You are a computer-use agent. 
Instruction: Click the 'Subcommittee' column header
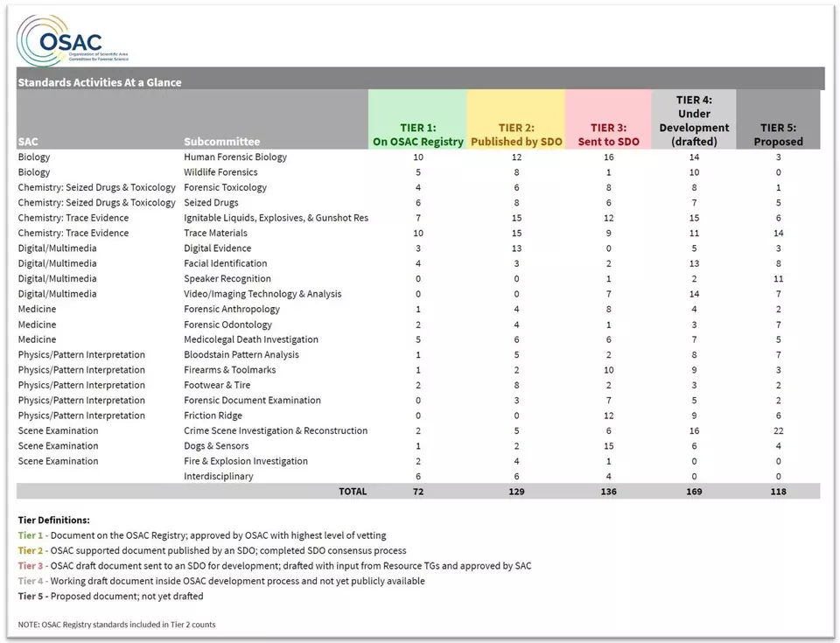pyautogui.click(x=221, y=142)
